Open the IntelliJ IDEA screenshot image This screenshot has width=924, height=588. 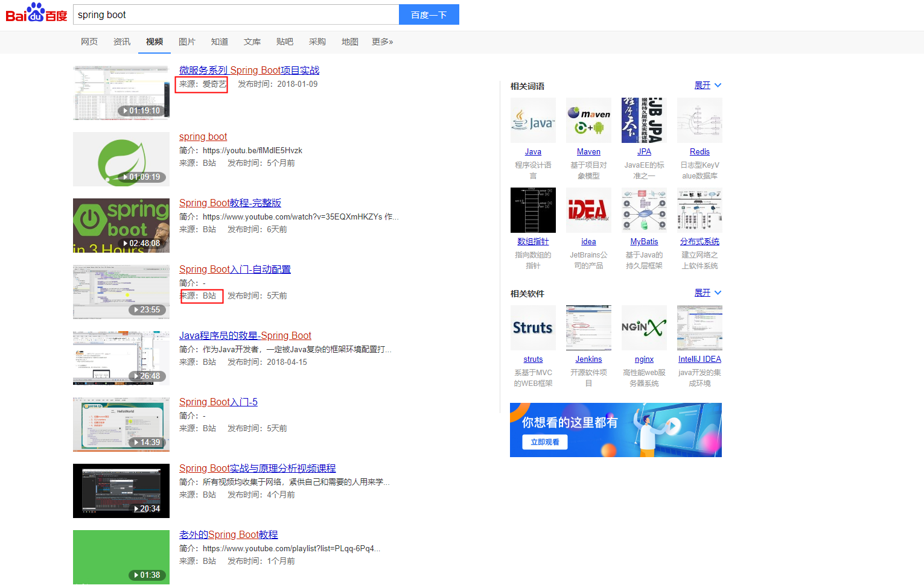(699, 327)
